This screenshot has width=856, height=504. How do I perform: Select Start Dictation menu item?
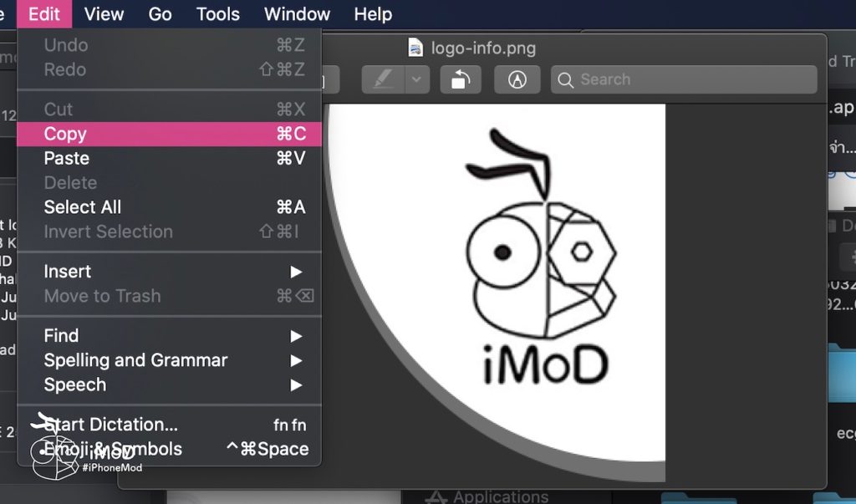click(111, 425)
